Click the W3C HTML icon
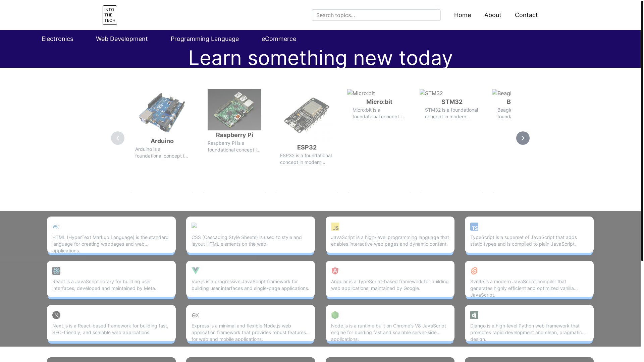Screen dimensions: 644x362 point(56,227)
